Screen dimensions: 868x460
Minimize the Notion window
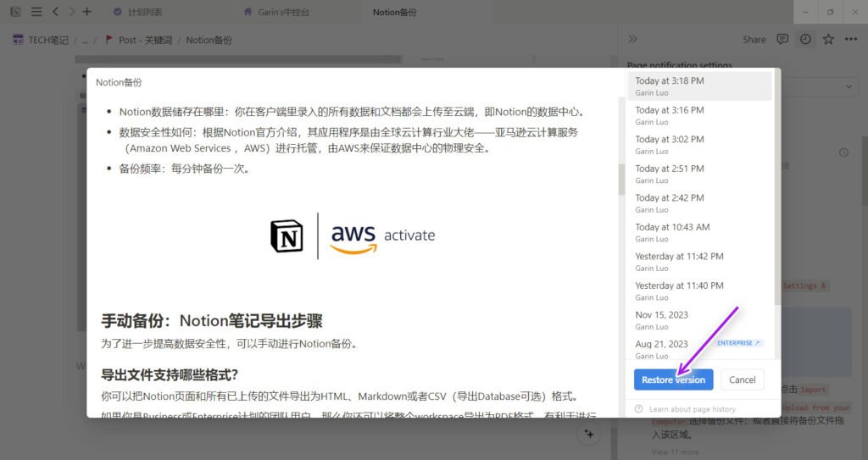(x=805, y=12)
